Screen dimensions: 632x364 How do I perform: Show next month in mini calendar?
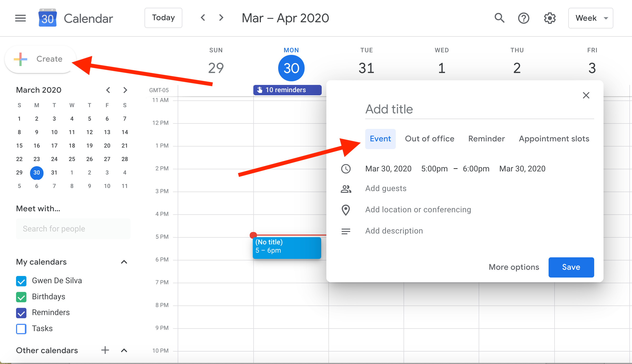click(x=125, y=90)
